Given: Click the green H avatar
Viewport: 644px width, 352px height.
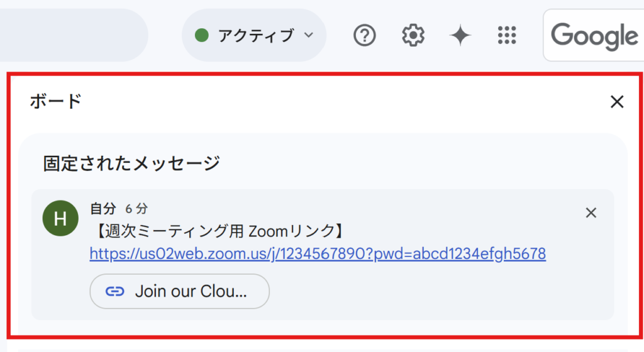Looking at the screenshot, I should (60, 218).
